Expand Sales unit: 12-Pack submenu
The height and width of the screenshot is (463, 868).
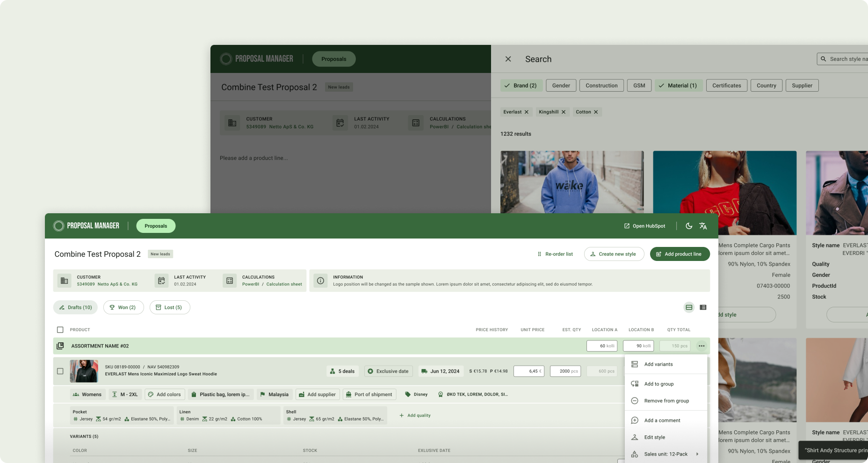point(665,454)
